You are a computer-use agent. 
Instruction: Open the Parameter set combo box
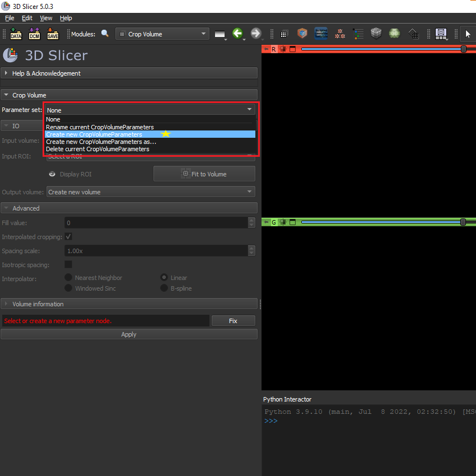pos(150,110)
